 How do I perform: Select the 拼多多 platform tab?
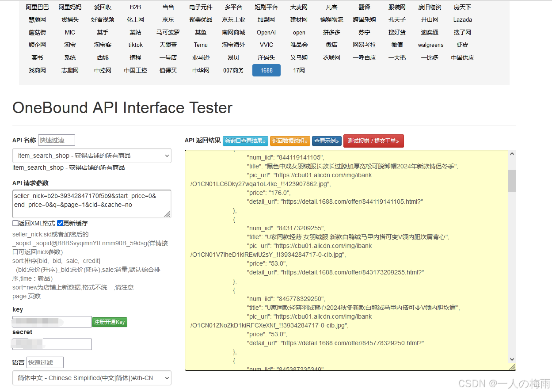click(332, 32)
